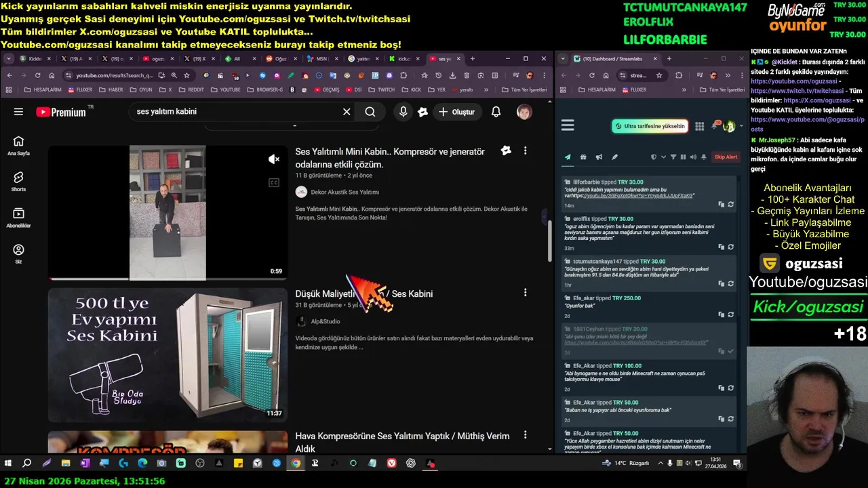Click the Oluştur create button
Image resolution: width=868 pixels, height=488 pixels.
(456, 112)
